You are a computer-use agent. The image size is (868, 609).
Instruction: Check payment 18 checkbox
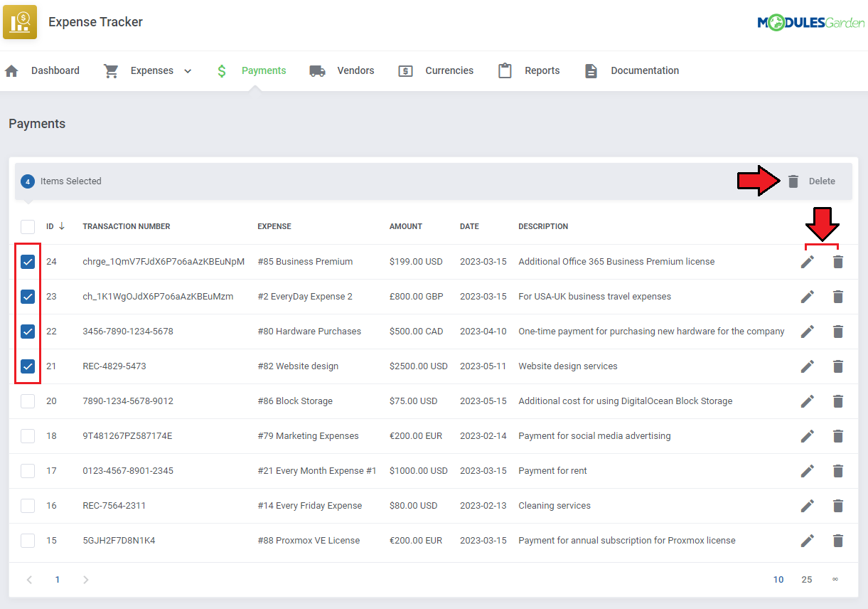28,436
